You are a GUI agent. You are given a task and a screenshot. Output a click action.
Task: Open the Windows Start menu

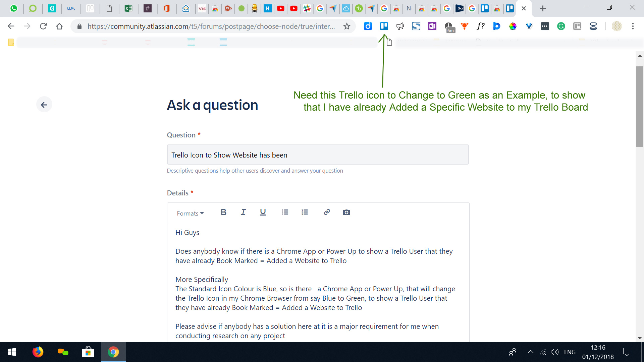[x=12, y=352]
